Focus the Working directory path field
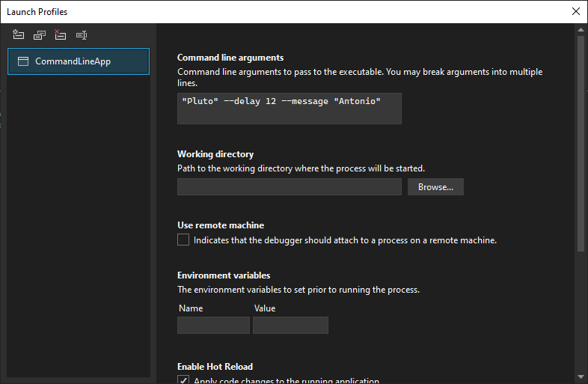 point(289,187)
